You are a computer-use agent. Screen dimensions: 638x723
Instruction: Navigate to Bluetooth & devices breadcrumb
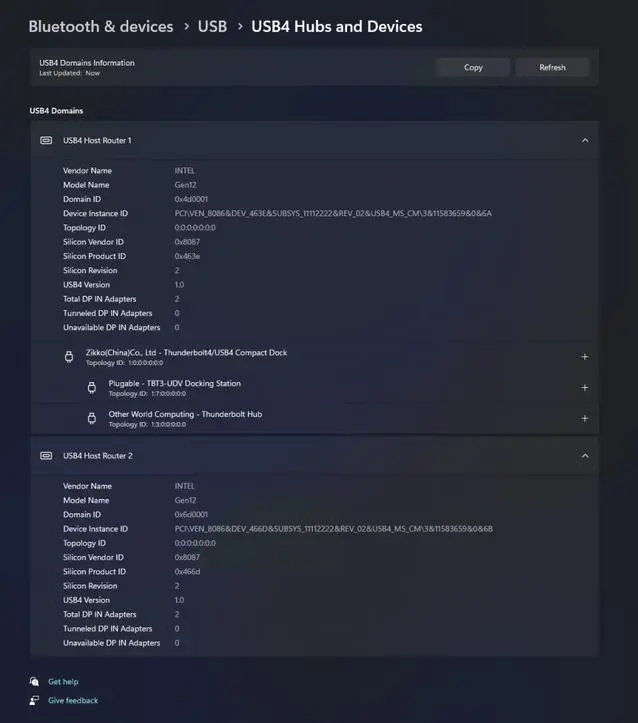(x=101, y=27)
